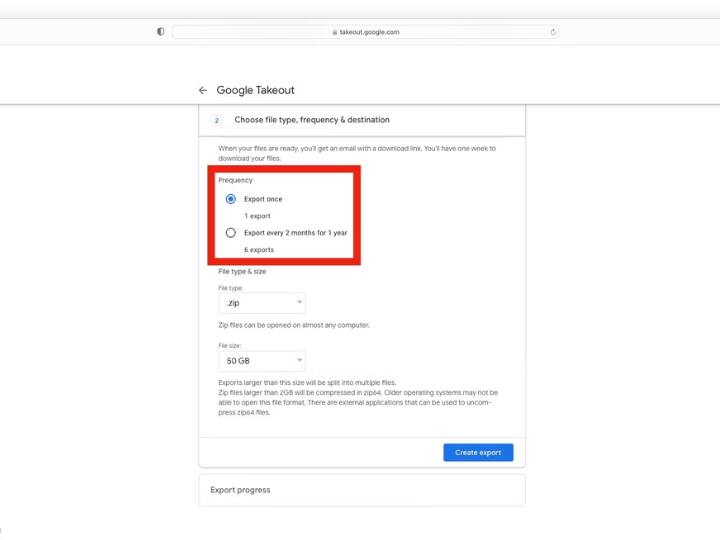Click the File type & size heading
720x540 pixels.
(x=242, y=271)
